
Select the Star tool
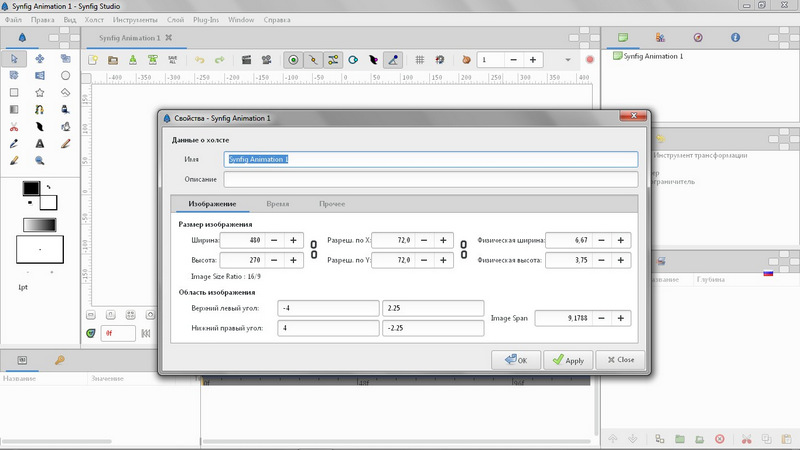point(40,92)
